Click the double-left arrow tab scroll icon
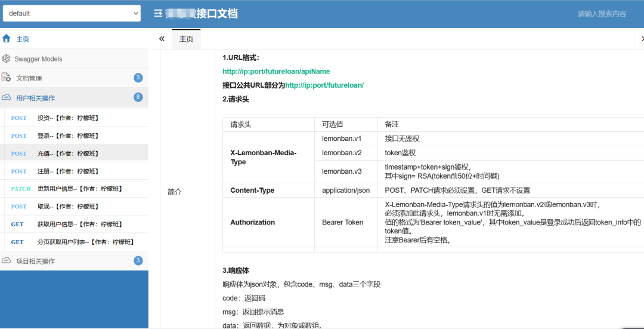The height and width of the screenshot is (329, 644). point(162,39)
